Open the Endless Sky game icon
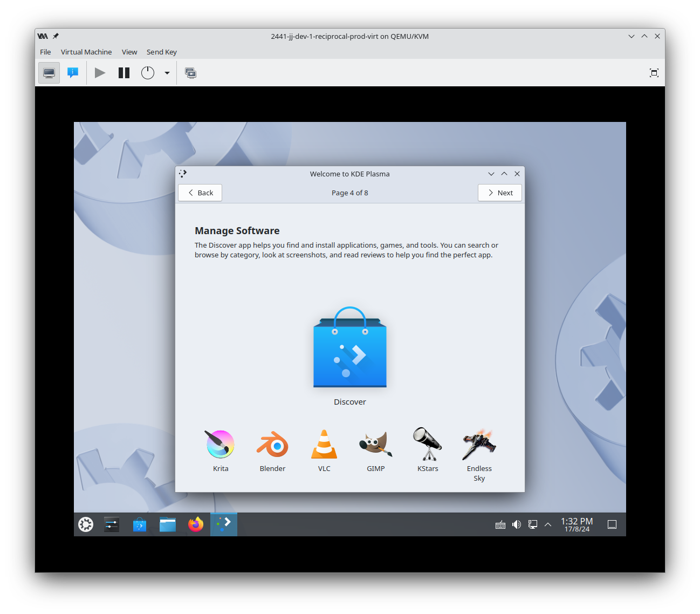The height and width of the screenshot is (614, 700). click(479, 445)
